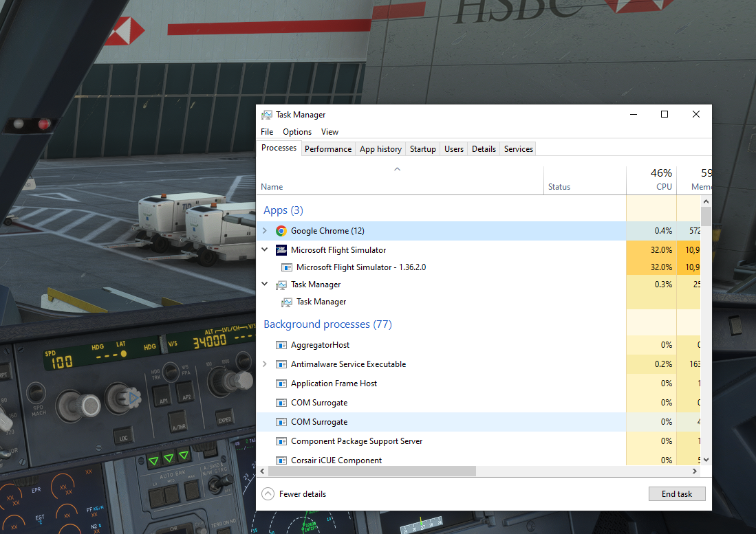Sort by the Name column header
This screenshot has width=756, height=534.
coord(400,181)
